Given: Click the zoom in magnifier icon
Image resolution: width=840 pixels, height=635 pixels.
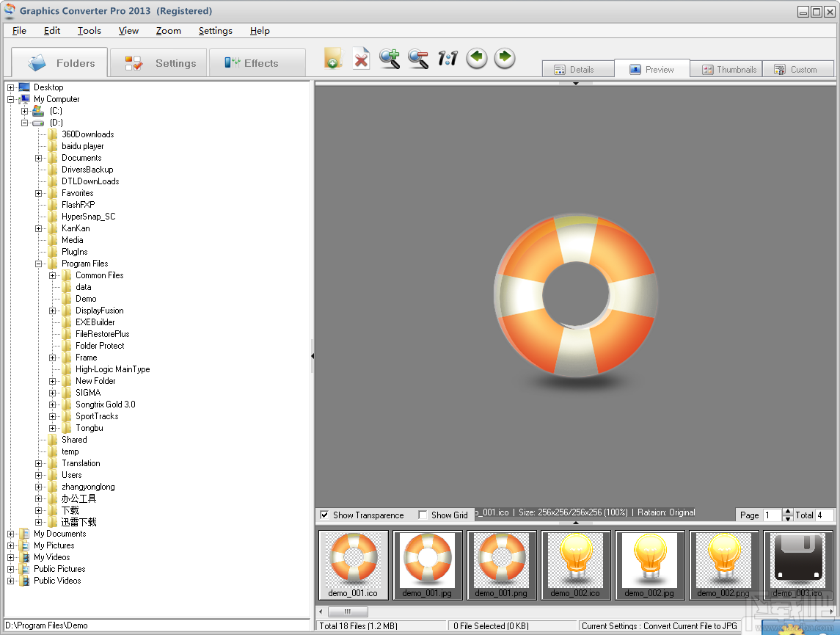Looking at the screenshot, I should pyautogui.click(x=390, y=59).
